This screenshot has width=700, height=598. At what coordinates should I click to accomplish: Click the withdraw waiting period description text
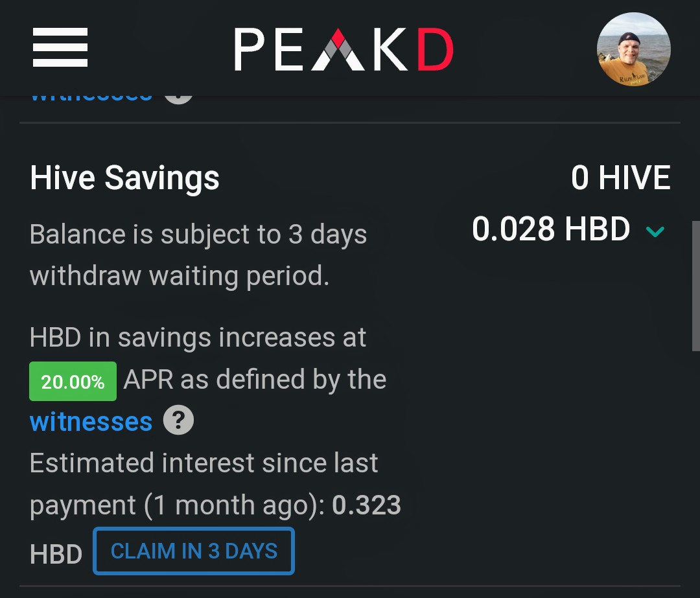pyautogui.click(x=198, y=255)
